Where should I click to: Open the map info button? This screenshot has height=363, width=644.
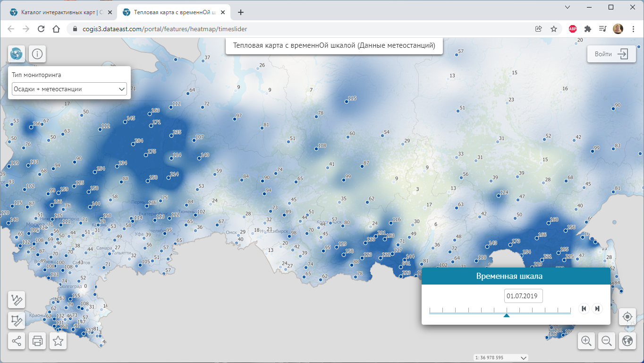37,54
